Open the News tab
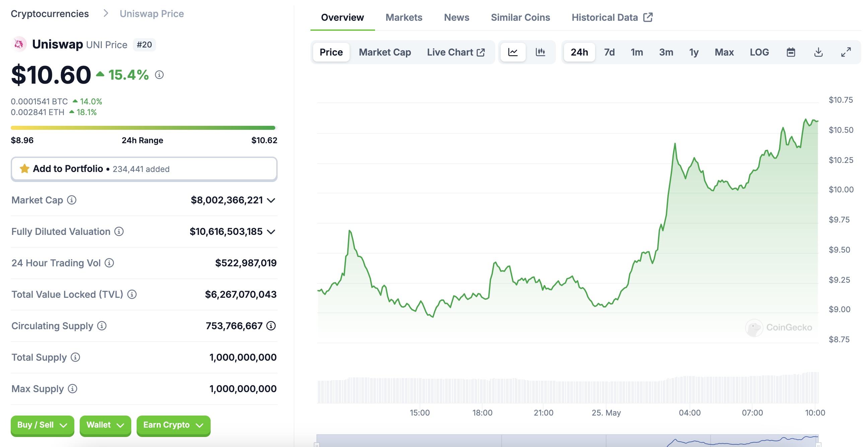 pyautogui.click(x=456, y=17)
